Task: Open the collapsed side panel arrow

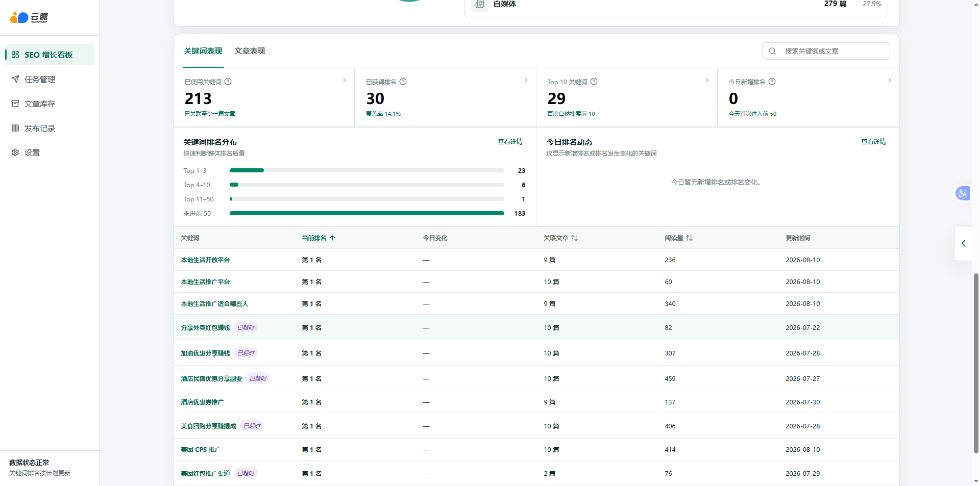Action: tap(964, 243)
